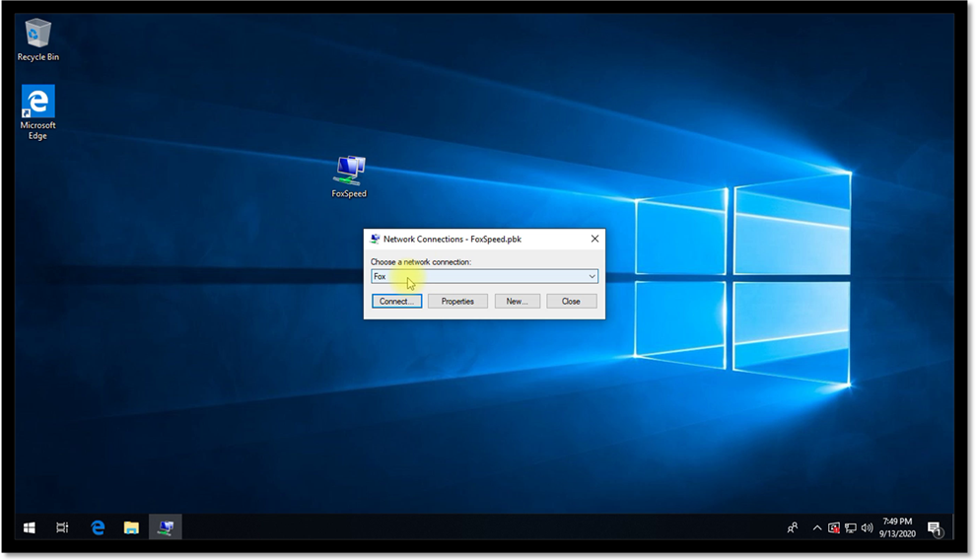976x560 pixels.
Task: Select the Recycle Bin desktop icon
Action: point(37,35)
